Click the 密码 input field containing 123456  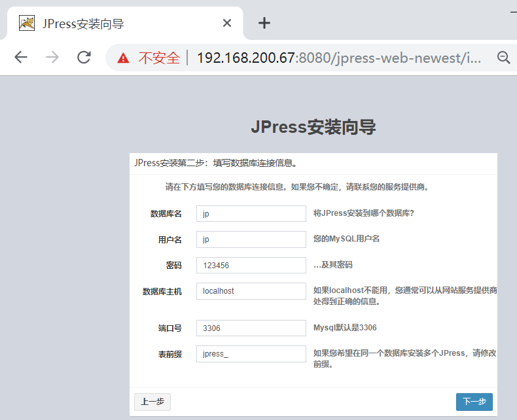click(x=251, y=266)
